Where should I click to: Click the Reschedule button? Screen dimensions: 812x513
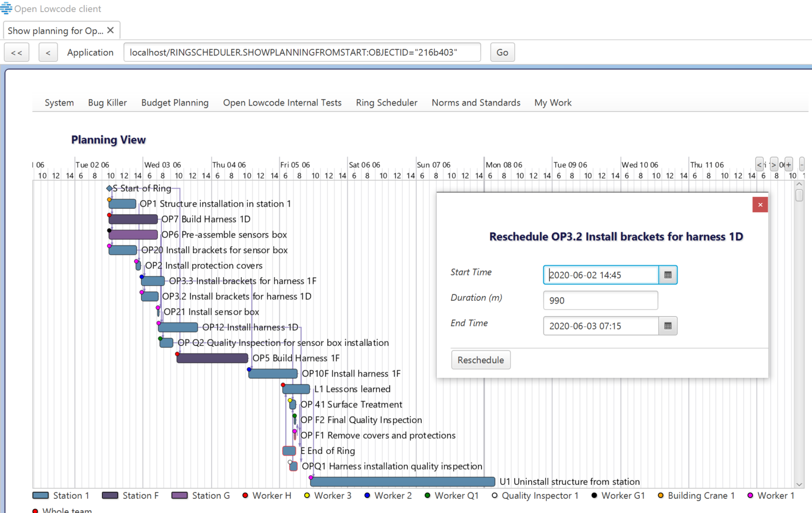tap(480, 359)
